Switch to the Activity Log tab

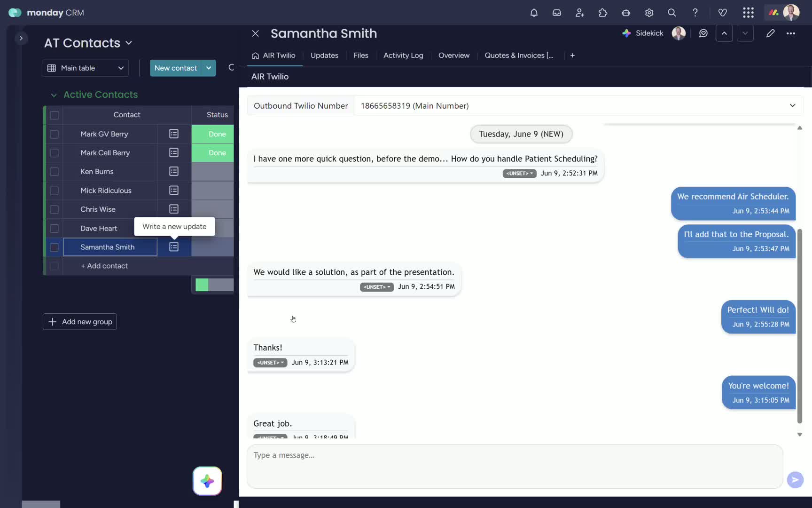tap(403, 56)
